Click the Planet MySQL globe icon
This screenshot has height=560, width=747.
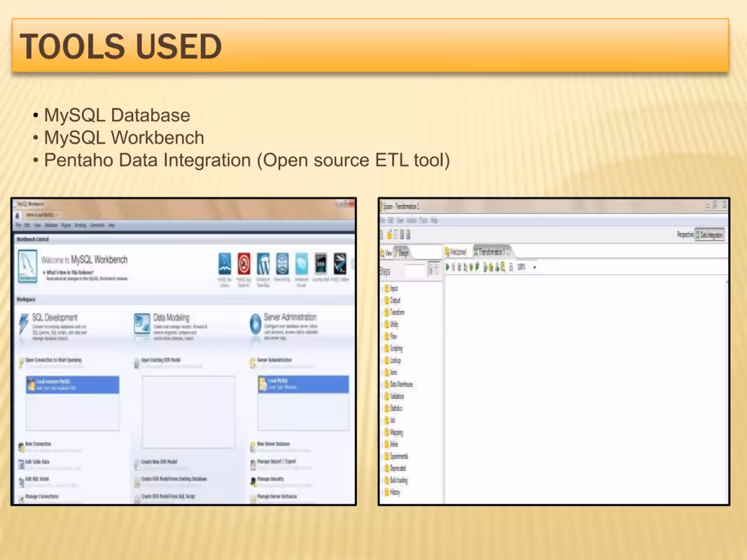(x=282, y=264)
